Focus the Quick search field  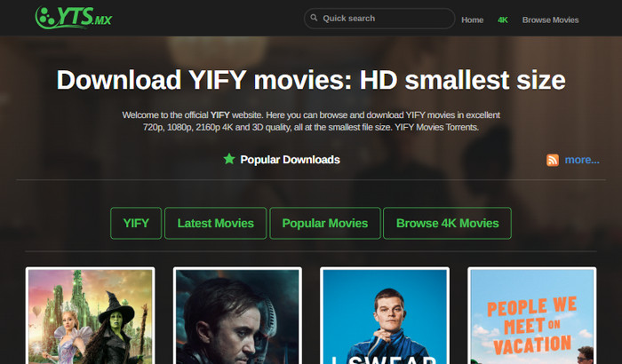(x=379, y=19)
